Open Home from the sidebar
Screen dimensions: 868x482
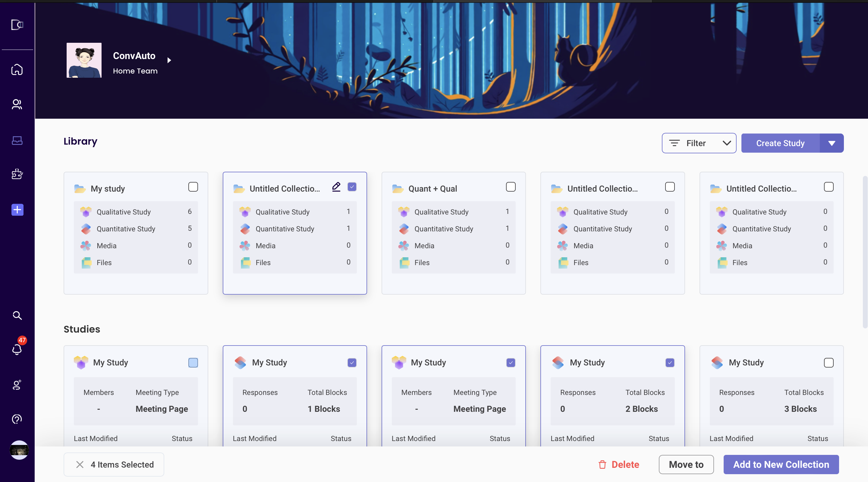17,69
